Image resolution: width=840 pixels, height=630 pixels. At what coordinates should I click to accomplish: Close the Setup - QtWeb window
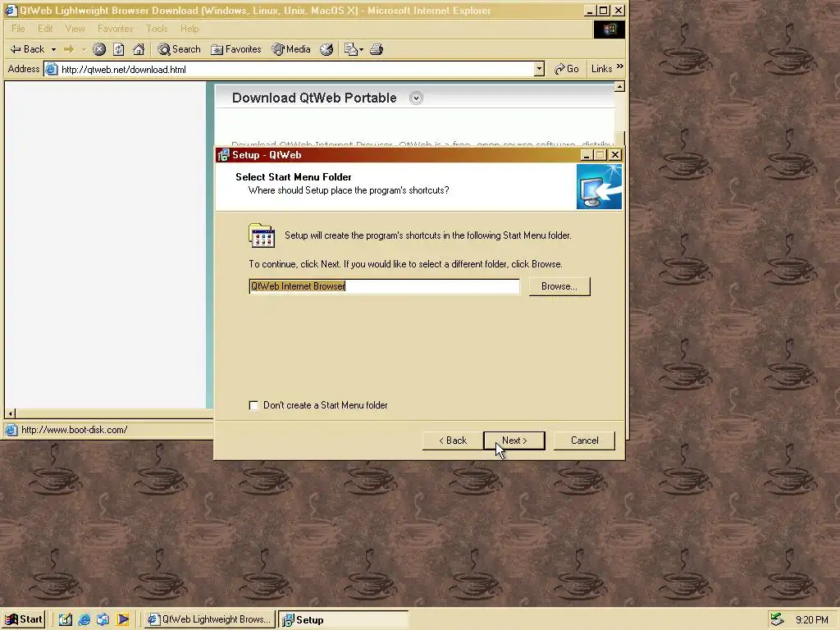[x=615, y=155]
